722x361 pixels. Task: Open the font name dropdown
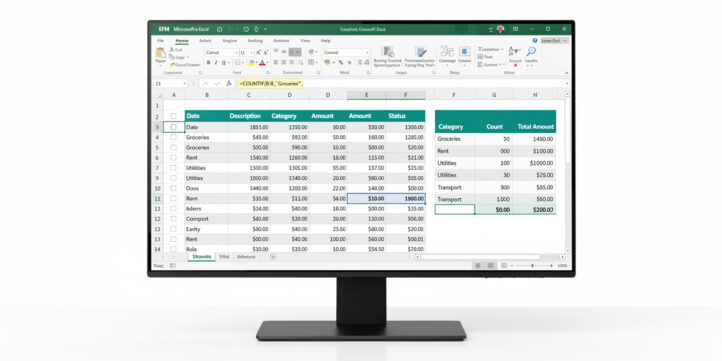[236, 52]
